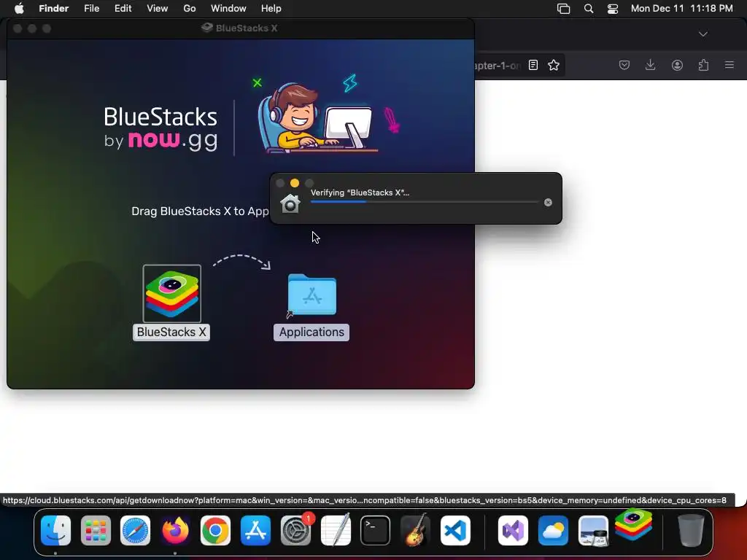Open Firefox hamburger application menu
The height and width of the screenshot is (560, 747).
[729, 65]
